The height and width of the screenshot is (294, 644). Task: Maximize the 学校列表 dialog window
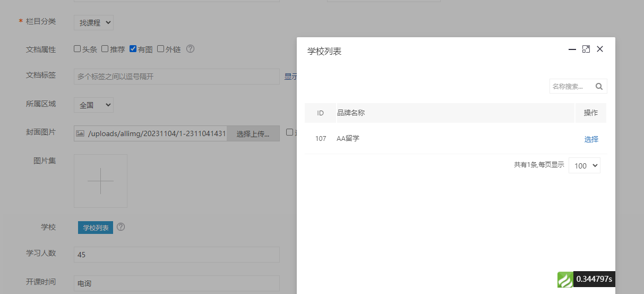(586, 49)
